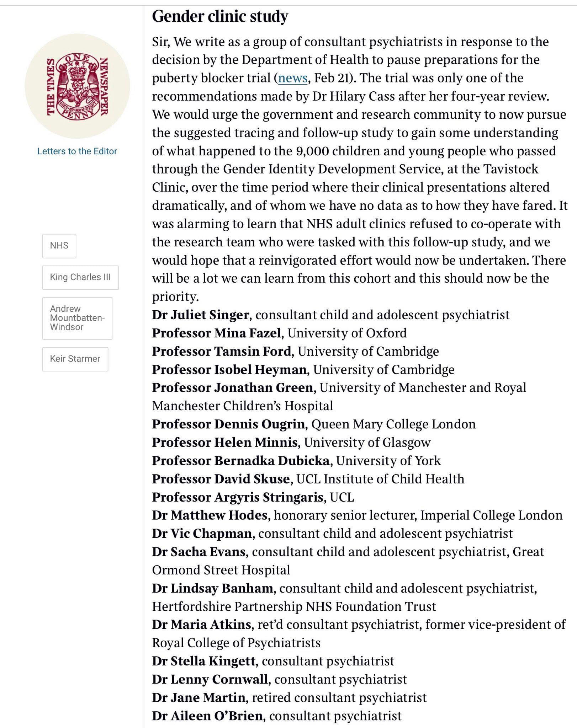Screen dimensions: 577x728
Task: Click the name Dr Juliet Singer
Action: 200,315
